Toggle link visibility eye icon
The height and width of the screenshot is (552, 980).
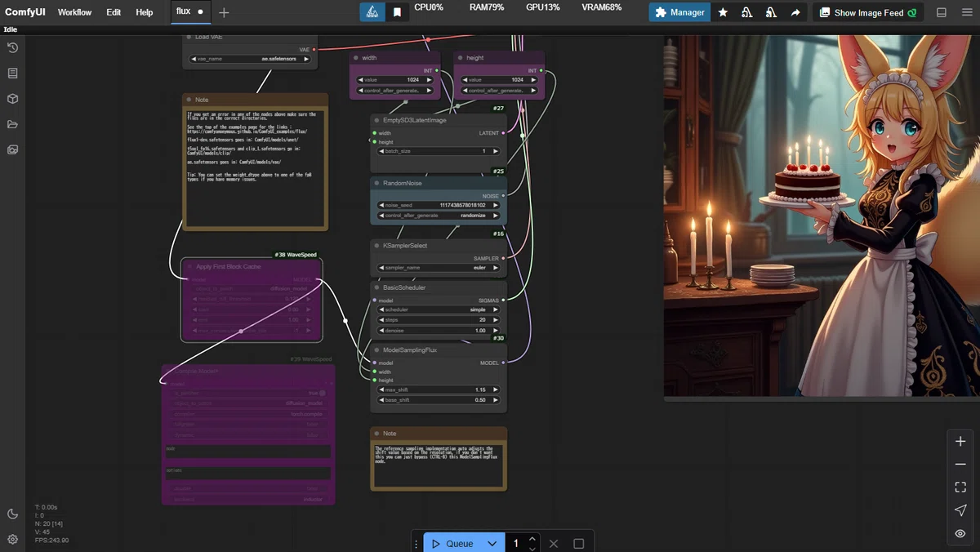point(960,533)
